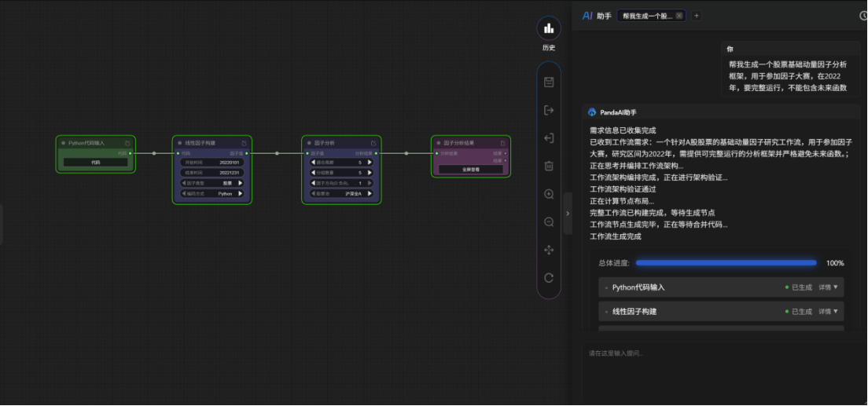868x406 pixels.
Task: Open the 历史 history chart icon
Action: [x=548, y=29]
